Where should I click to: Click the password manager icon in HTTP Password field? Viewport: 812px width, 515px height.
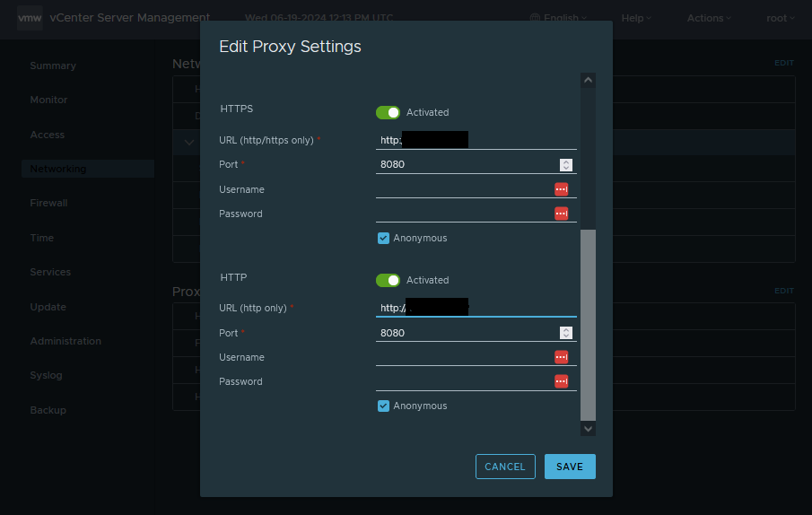(x=562, y=381)
